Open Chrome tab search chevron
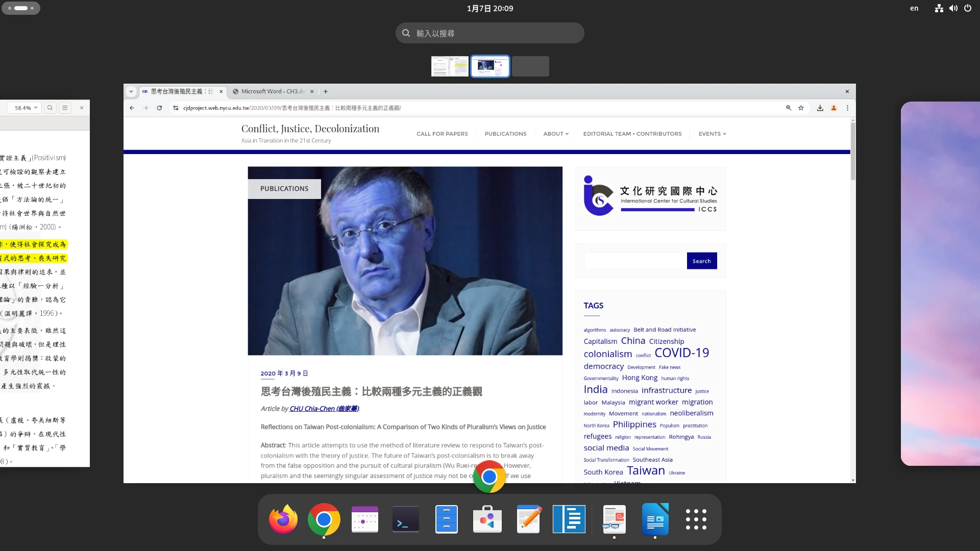Screen dimensions: 980x551 (131, 91)
